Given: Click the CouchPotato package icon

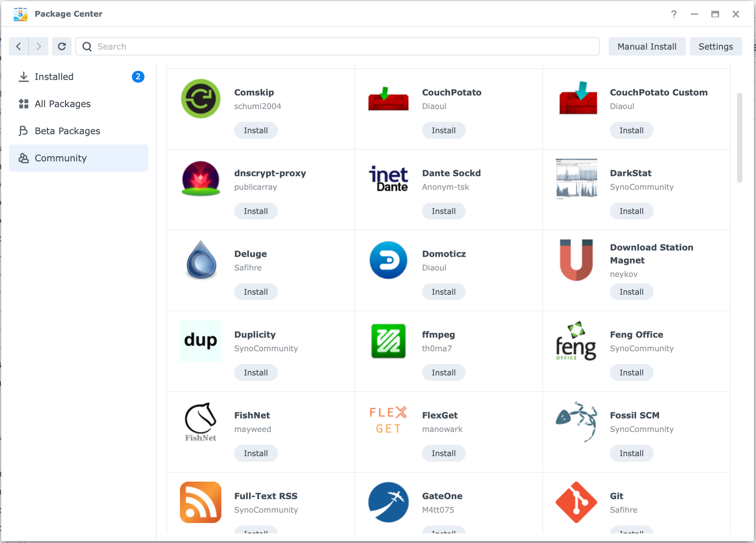Looking at the screenshot, I should [388, 98].
